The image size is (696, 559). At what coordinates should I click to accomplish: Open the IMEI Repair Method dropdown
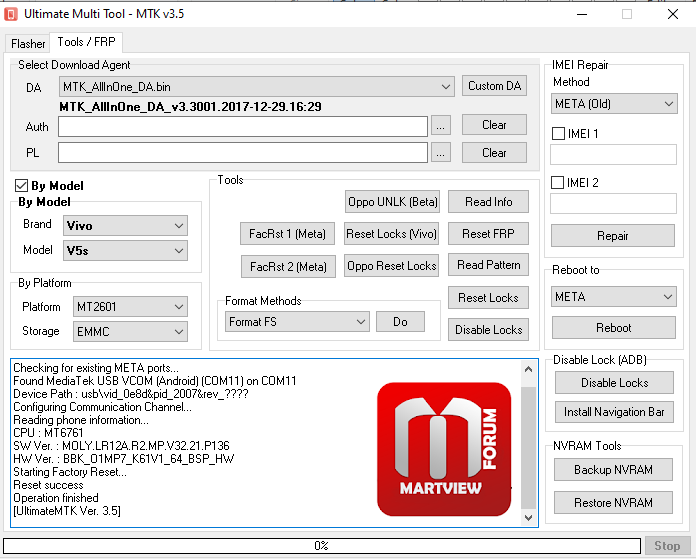614,104
